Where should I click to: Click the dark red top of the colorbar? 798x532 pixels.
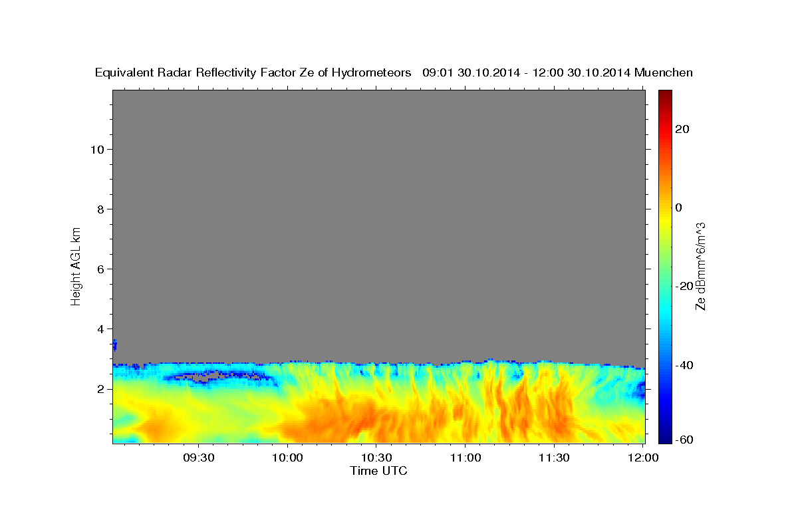click(x=665, y=94)
